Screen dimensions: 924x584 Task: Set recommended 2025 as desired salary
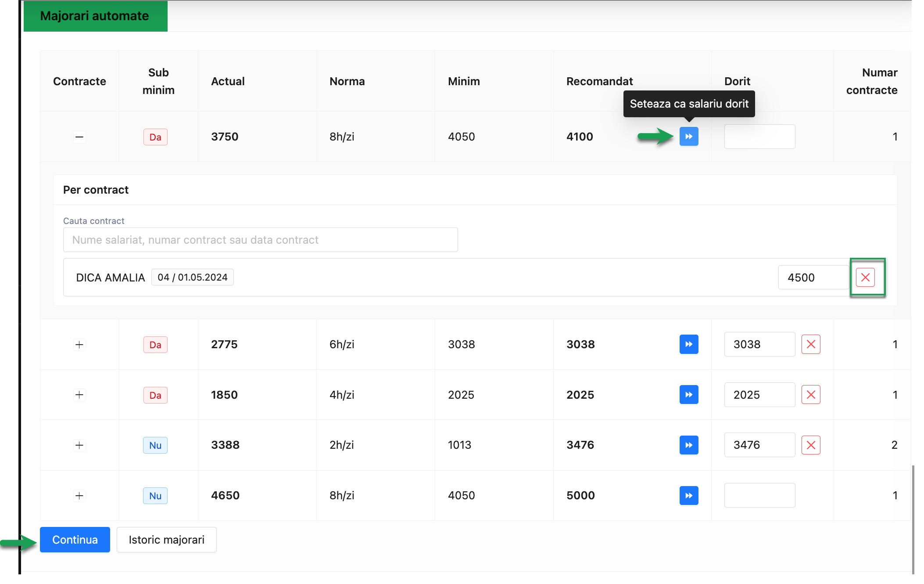[689, 395]
